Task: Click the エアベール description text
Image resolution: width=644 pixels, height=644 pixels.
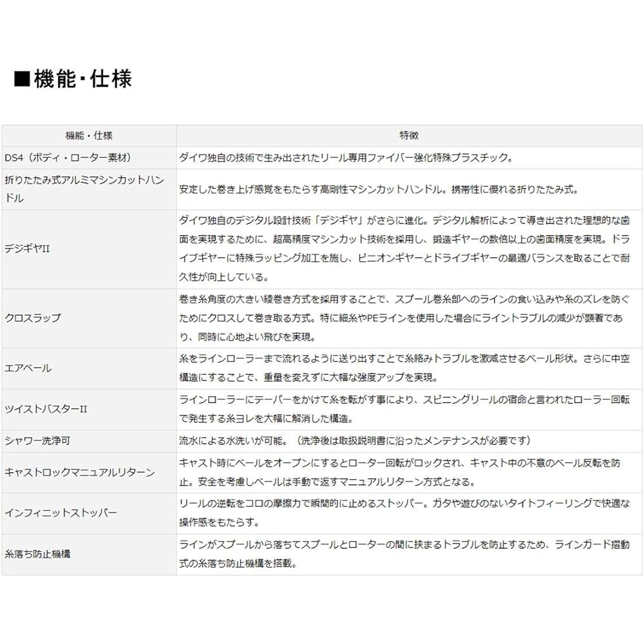Action: point(404,368)
